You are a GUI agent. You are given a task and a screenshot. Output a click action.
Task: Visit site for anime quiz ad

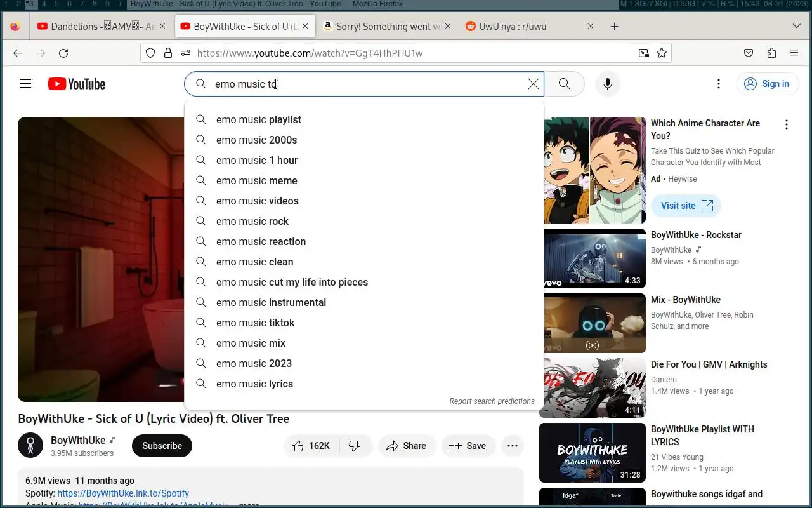[x=686, y=206]
